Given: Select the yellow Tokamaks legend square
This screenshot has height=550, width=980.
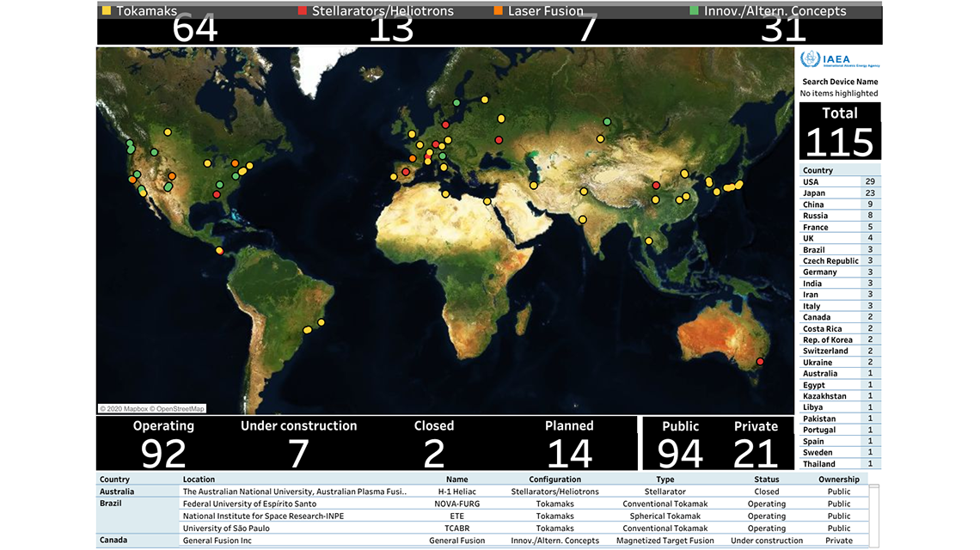Looking at the screenshot, I should 105,11.
